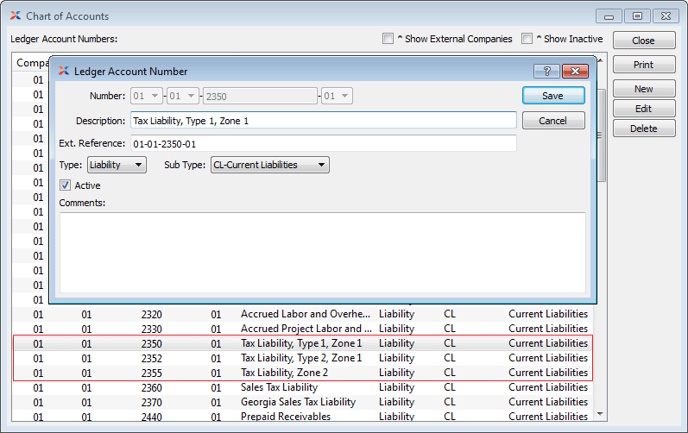Click the New button
Image resolution: width=688 pixels, height=433 pixels.
(643, 90)
